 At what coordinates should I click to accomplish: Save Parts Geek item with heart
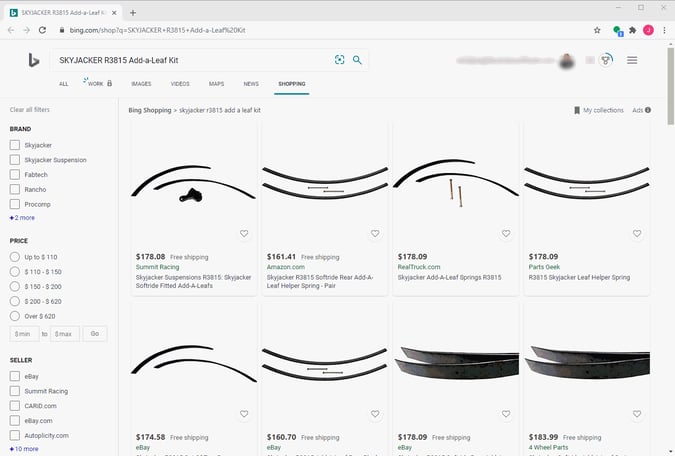coord(637,233)
